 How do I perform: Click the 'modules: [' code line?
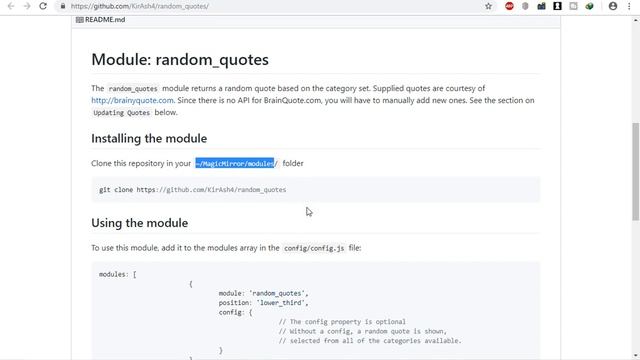pyautogui.click(x=118, y=274)
